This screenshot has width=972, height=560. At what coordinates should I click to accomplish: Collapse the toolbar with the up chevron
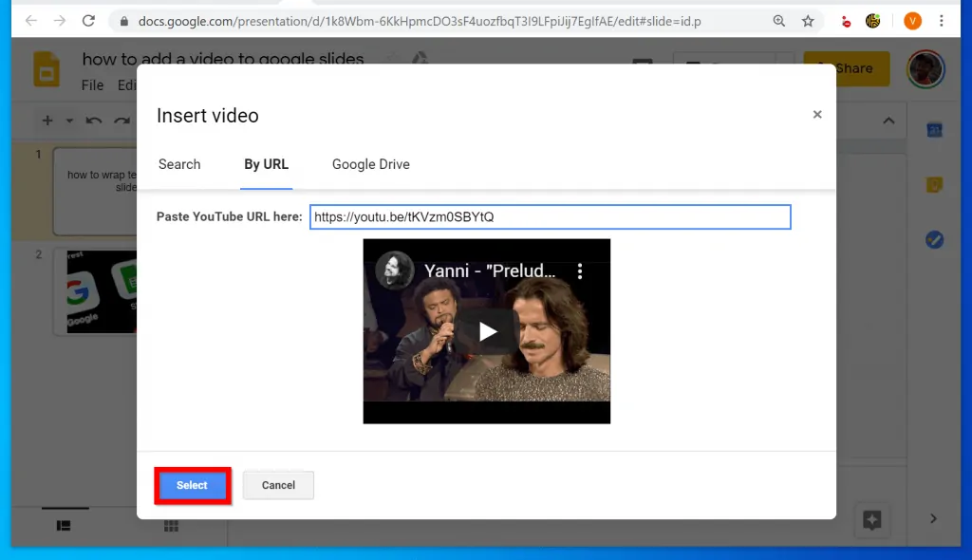coord(888,121)
